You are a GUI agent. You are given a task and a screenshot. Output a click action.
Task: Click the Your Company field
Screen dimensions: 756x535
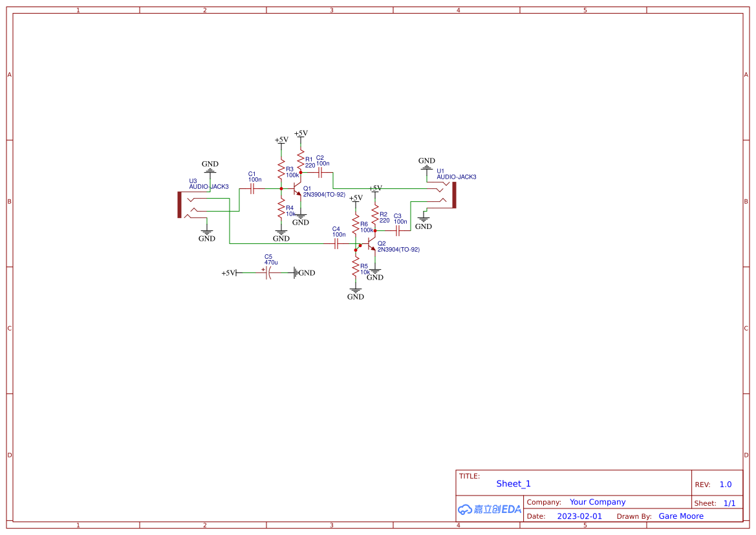coord(598,501)
